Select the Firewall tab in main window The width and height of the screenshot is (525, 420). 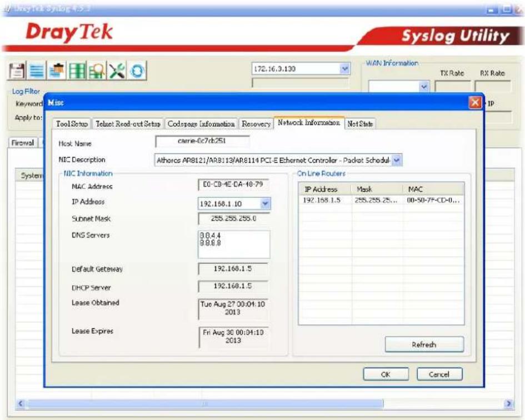(x=23, y=143)
